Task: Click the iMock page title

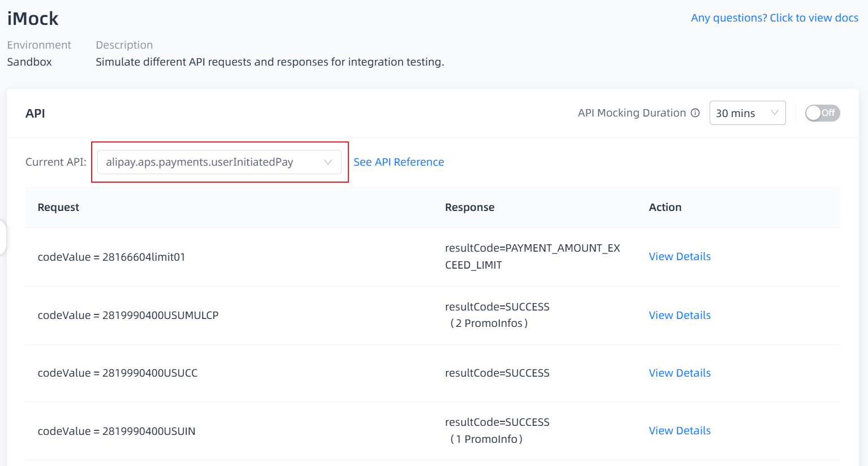Action: click(x=33, y=19)
